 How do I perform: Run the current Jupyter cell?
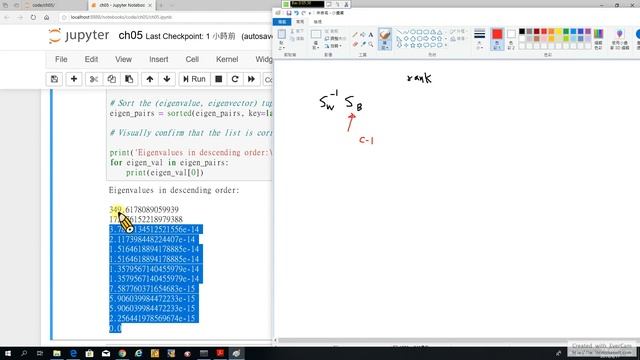(x=194, y=79)
